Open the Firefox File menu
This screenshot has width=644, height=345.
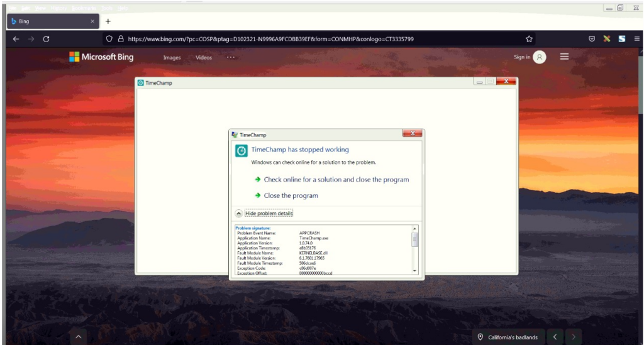tap(13, 8)
